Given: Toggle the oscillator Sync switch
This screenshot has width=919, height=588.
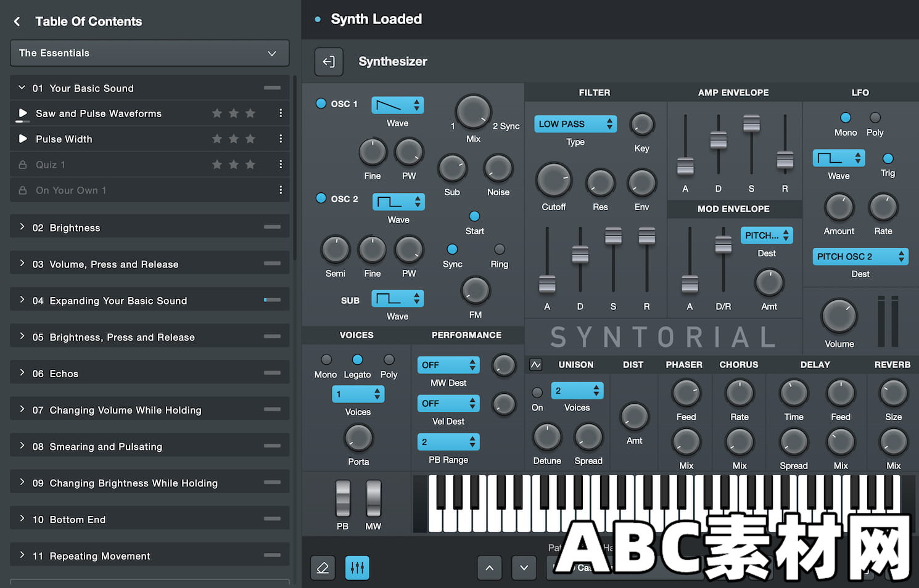Looking at the screenshot, I should [452, 249].
